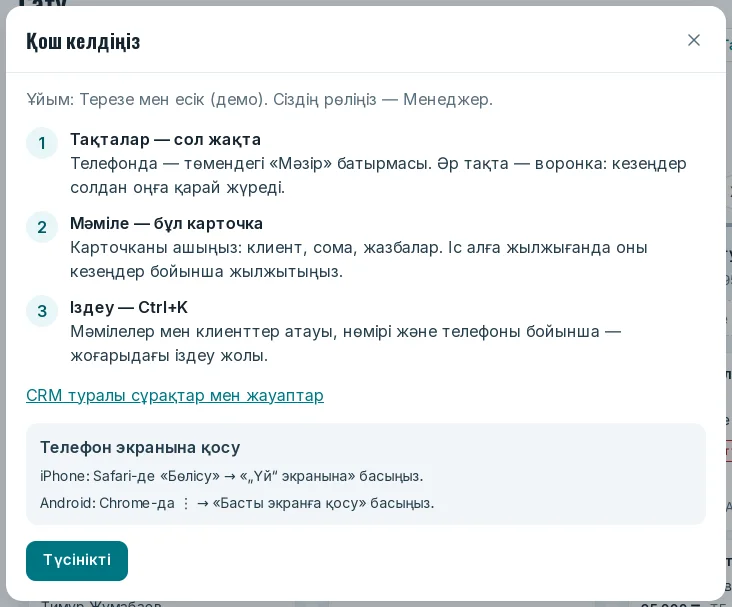
Task: Click the Android Chrome instruction line
Action: pyautogui.click(x=237, y=503)
